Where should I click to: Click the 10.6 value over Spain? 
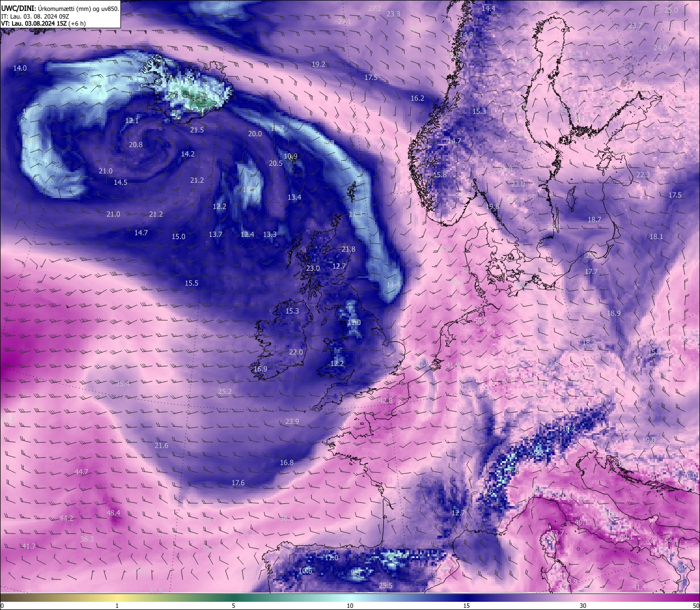click(x=305, y=571)
